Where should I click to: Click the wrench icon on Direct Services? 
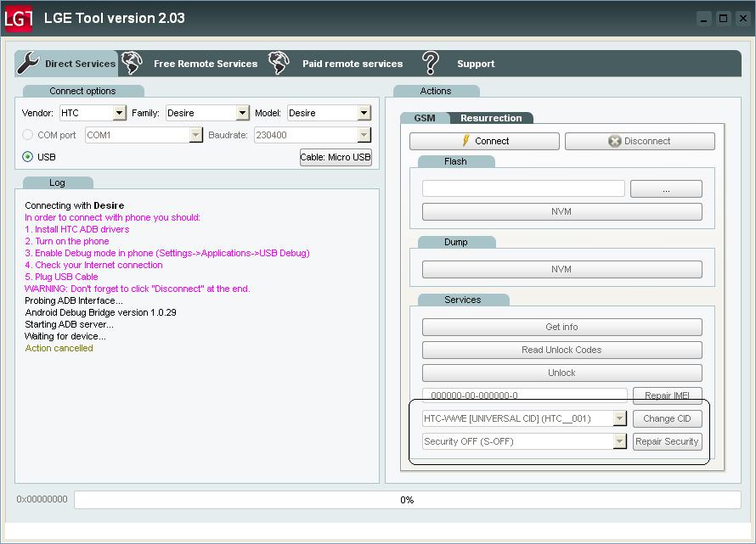28,63
